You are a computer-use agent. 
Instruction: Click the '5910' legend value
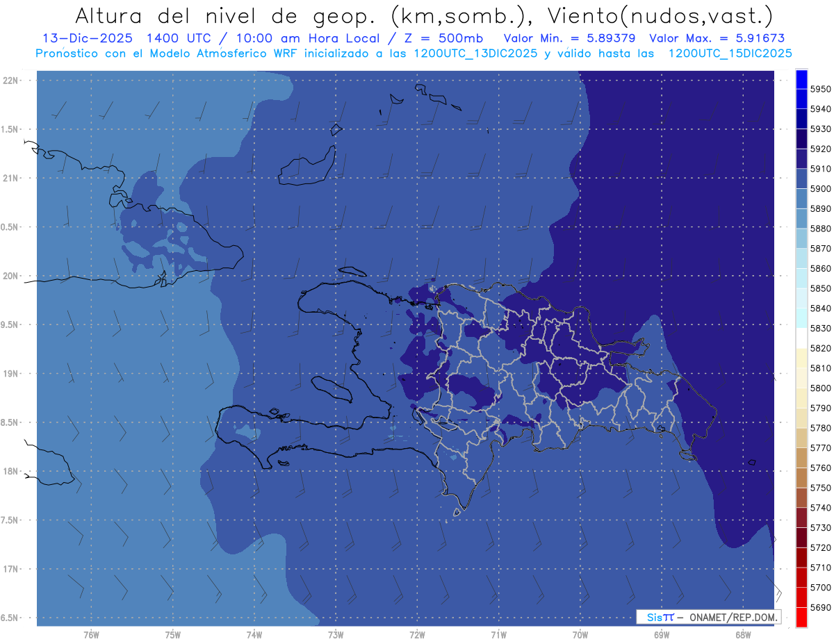(821, 169)
